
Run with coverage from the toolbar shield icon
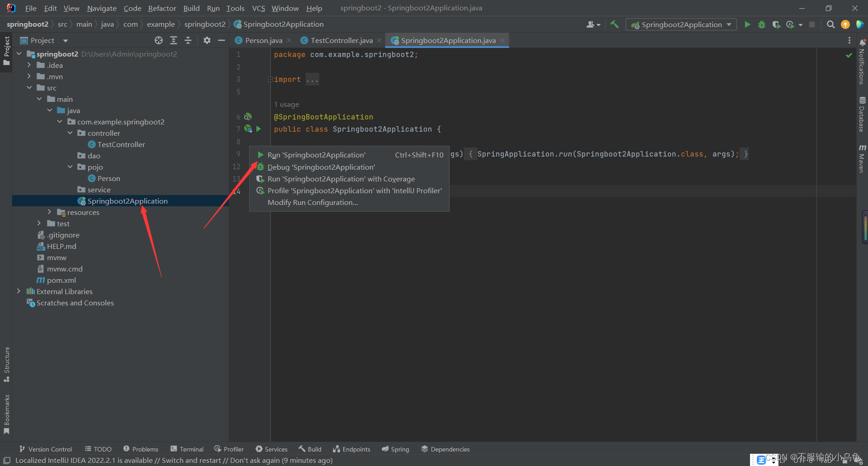click(x=776, y=24)
